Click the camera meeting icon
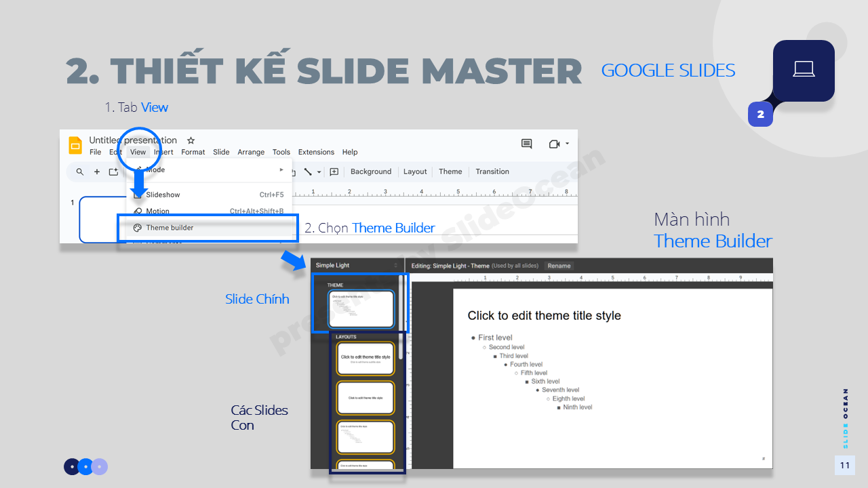 point(554,144)
